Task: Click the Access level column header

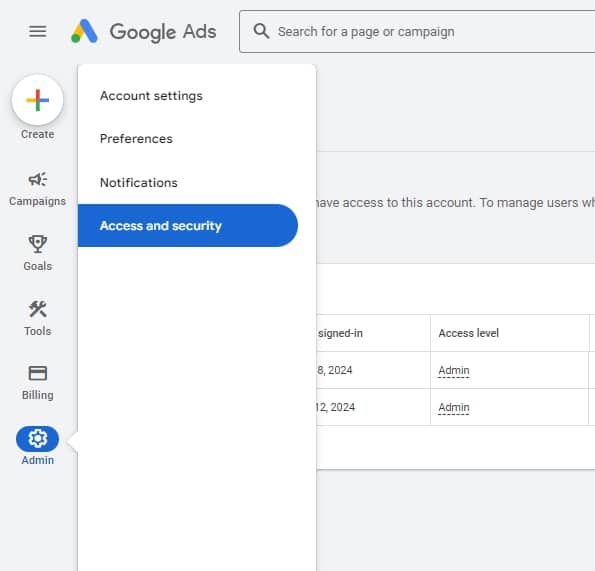Action: [x=468, y=333]
